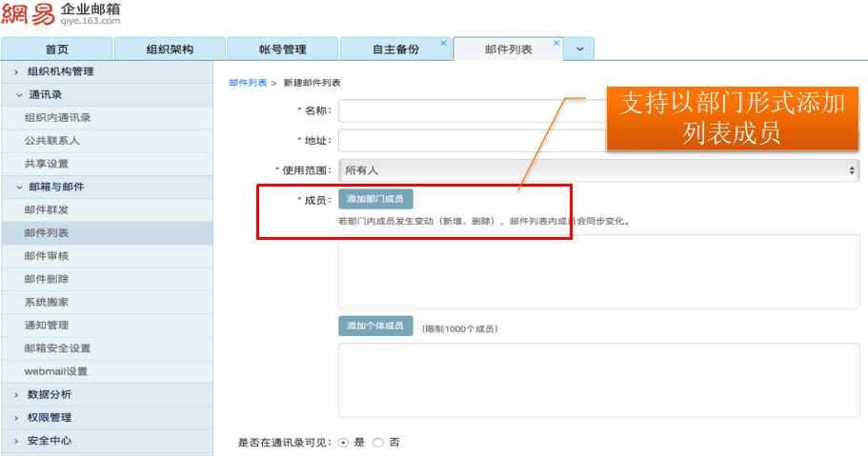Collapse the 邮箱与邮件 sidebar section
868x456 pixels.
55,187
